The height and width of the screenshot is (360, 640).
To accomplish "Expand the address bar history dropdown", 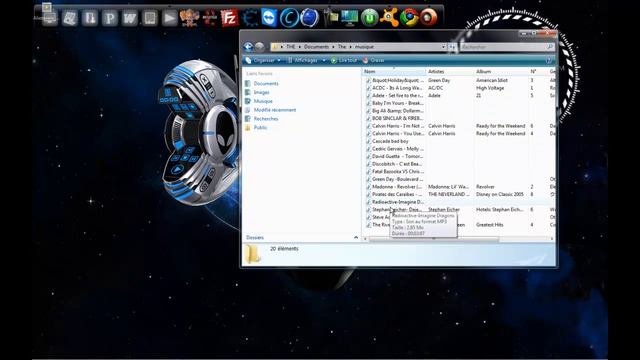I will tap(443, 47).
